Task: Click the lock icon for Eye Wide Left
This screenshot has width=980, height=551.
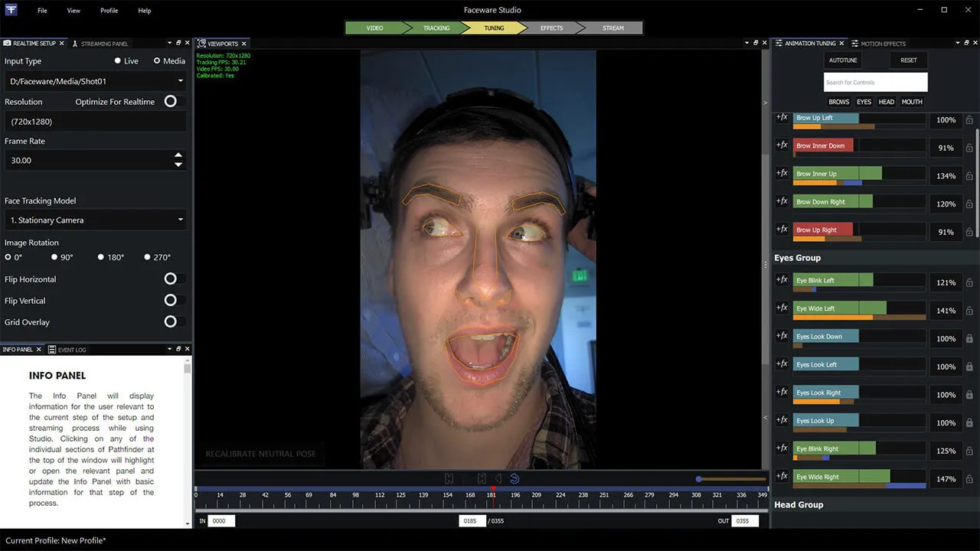Action: click(969, 311)
